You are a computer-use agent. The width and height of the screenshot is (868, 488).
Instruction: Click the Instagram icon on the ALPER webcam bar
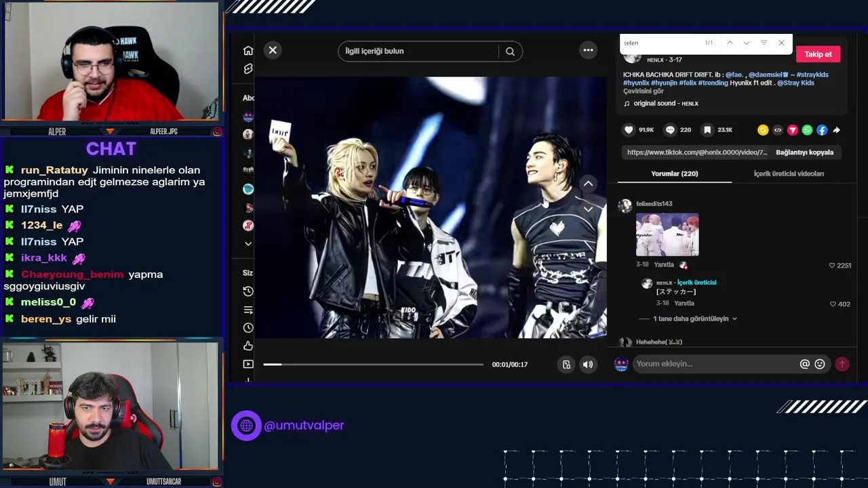tap(217, 131)
